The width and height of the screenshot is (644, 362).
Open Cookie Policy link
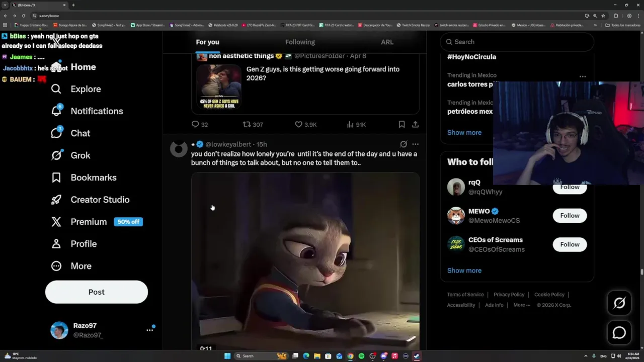point(549,295)
